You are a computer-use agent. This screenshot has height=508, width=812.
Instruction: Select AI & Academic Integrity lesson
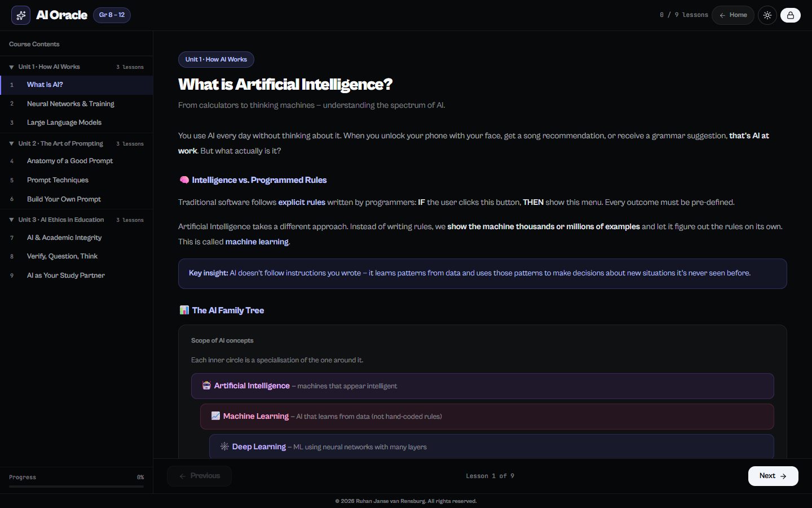tap(76, 238)
